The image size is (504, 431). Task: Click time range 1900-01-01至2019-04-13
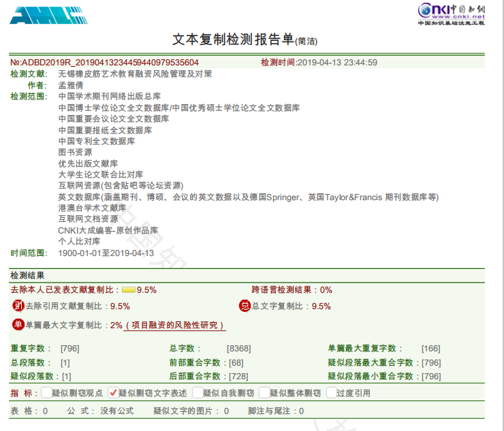[x=106, y=253]
